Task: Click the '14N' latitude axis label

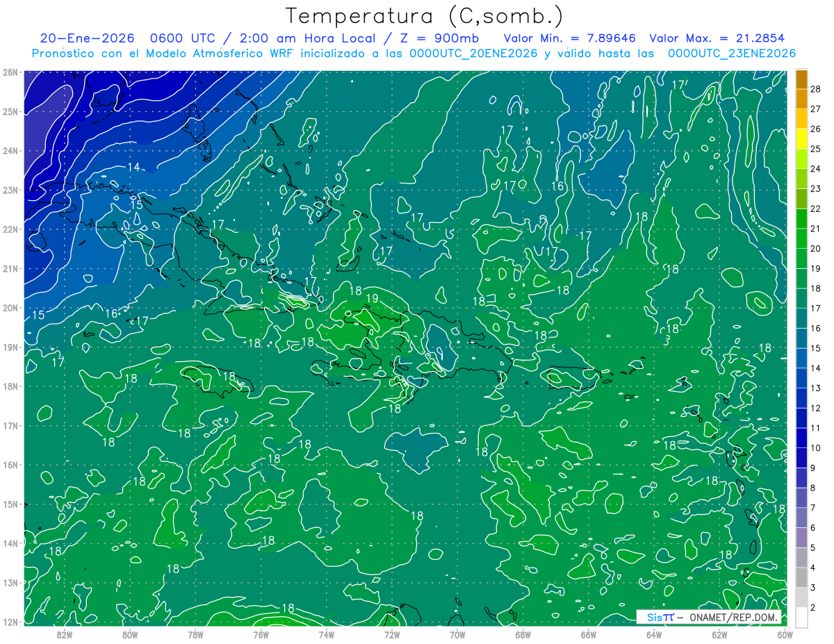Action: pyautogui.click(x=10, y=543)
